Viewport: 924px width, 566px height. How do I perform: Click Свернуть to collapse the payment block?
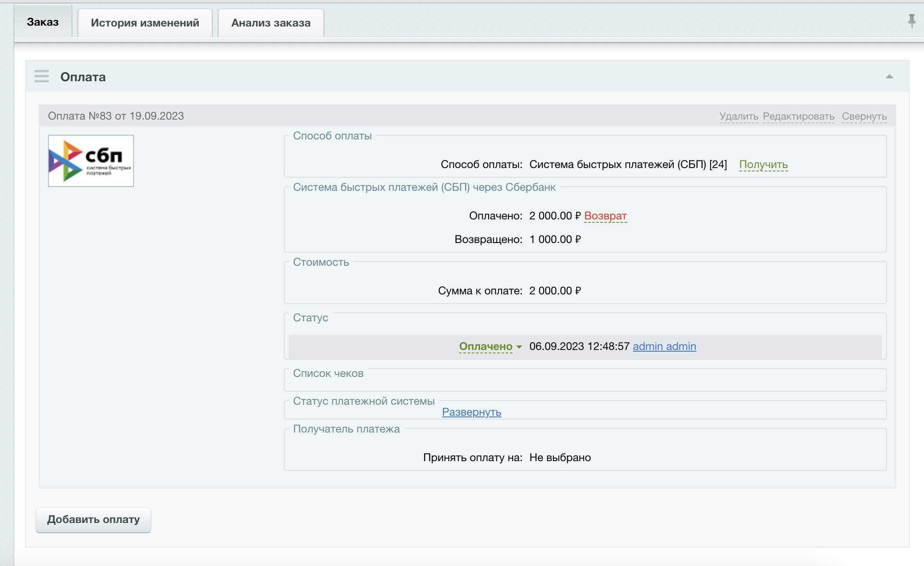click(864, 116)
